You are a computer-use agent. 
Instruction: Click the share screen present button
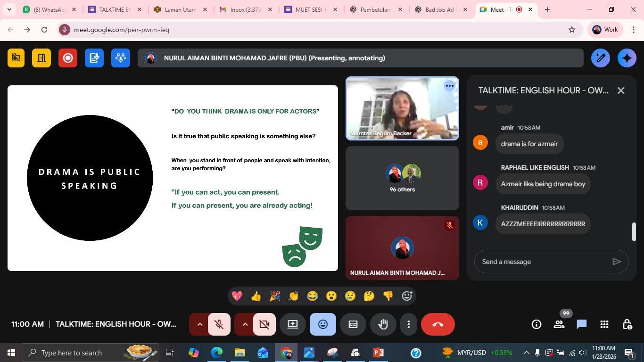[x=293, y=324]
